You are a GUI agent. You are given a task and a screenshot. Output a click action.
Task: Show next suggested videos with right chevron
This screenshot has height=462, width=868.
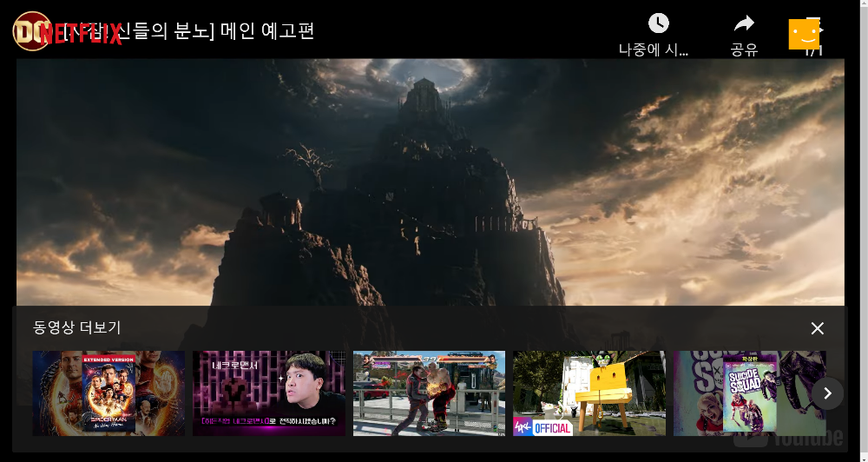(x=827, y=393)
